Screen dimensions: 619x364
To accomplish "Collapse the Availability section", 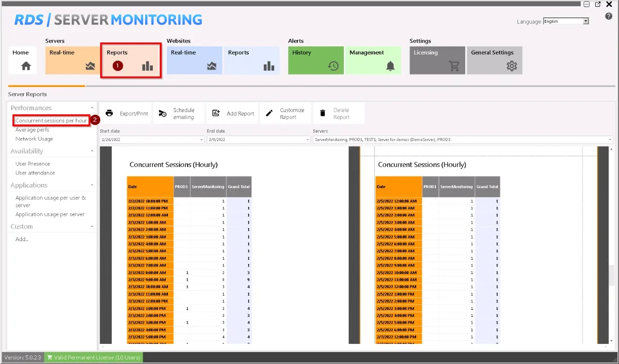I will (x=92, y=151).
